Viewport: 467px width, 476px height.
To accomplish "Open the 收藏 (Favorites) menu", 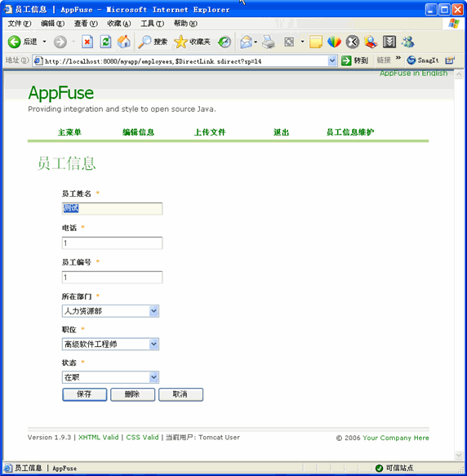I will tap(118, 24).
